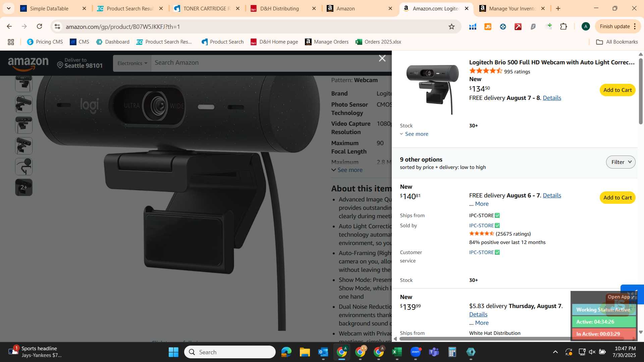Viewport: 644px width, 362px height.
Task: Open the site information icon in address bar
Action: point(57,26)
